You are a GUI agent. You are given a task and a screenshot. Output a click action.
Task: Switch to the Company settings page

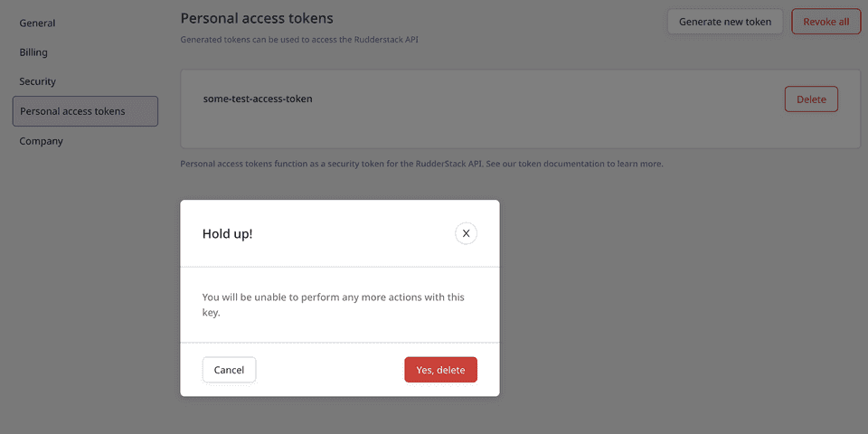42,141
